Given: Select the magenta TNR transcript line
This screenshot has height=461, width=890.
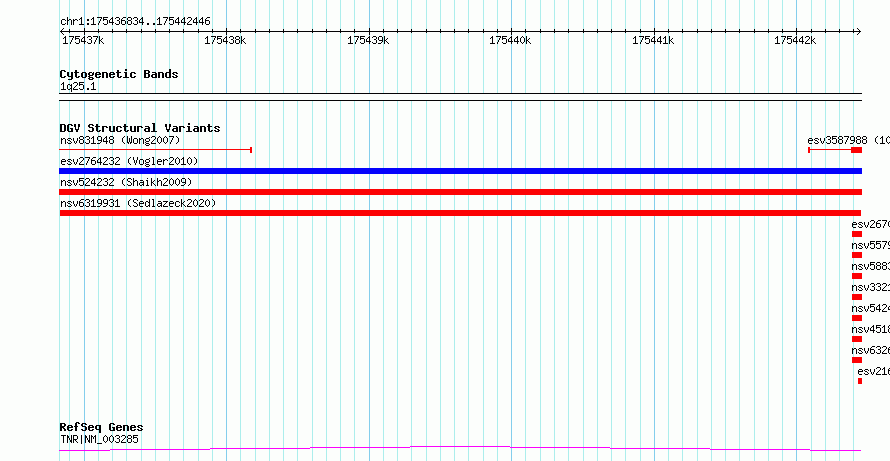Looking at the screenshot, I should [x=460, y=449].
